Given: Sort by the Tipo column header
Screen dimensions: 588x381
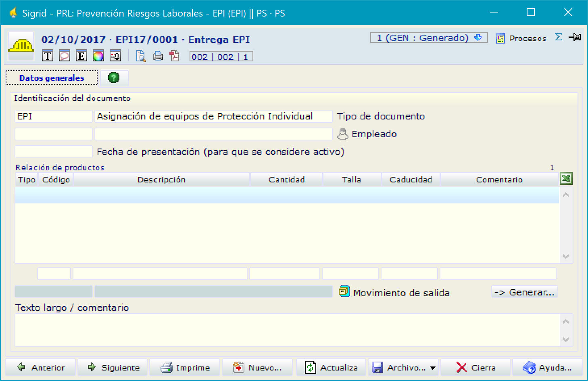Looking at the screenshot, I should (x=27, y=180).
